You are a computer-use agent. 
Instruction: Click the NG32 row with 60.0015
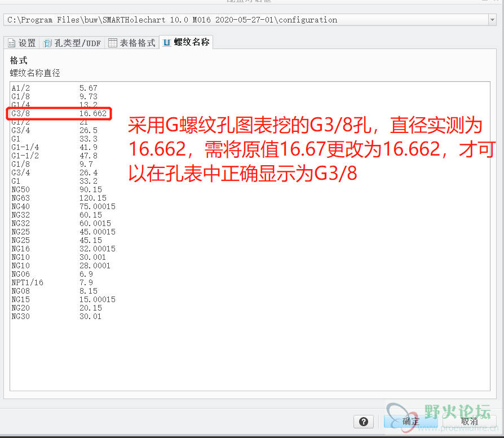tap(61, 223)
